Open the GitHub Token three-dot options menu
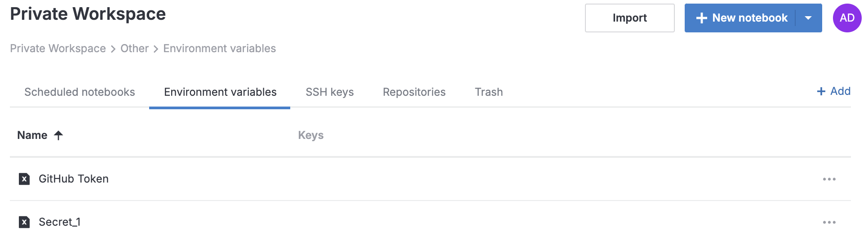This screenshot has height=241, width=868. [829, 179]
